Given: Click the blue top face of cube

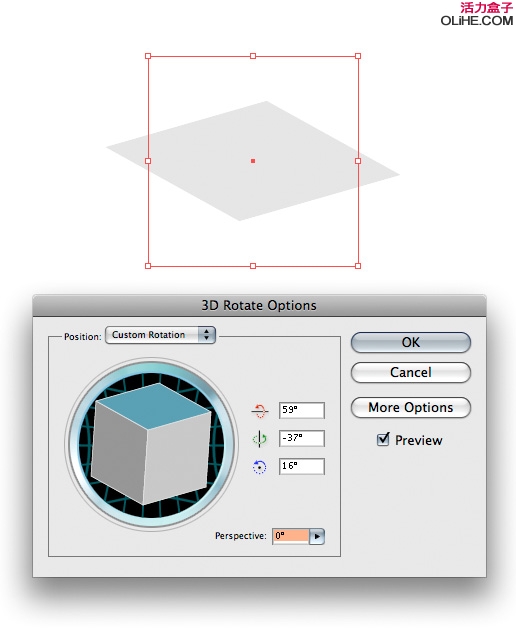Looking at the screenshot, I should point(154,405).
